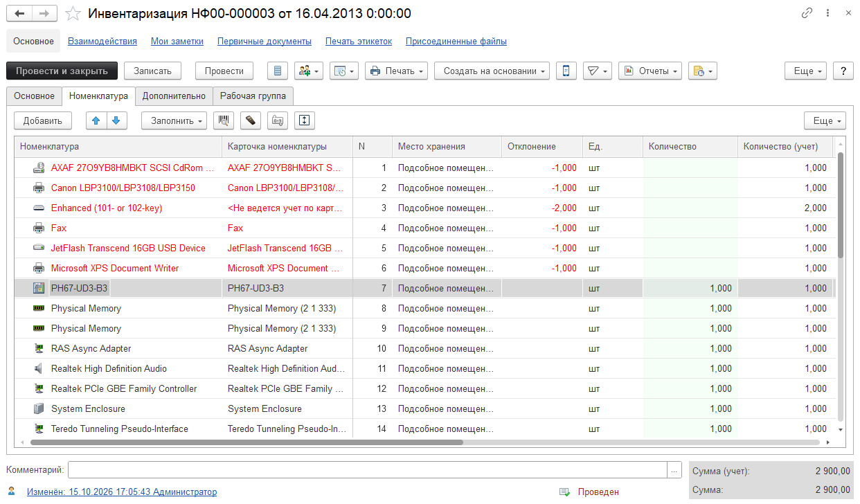Screen dimensions: 860x504
Task: Click the expand rows height icon
Action: (x=305, y=120)
